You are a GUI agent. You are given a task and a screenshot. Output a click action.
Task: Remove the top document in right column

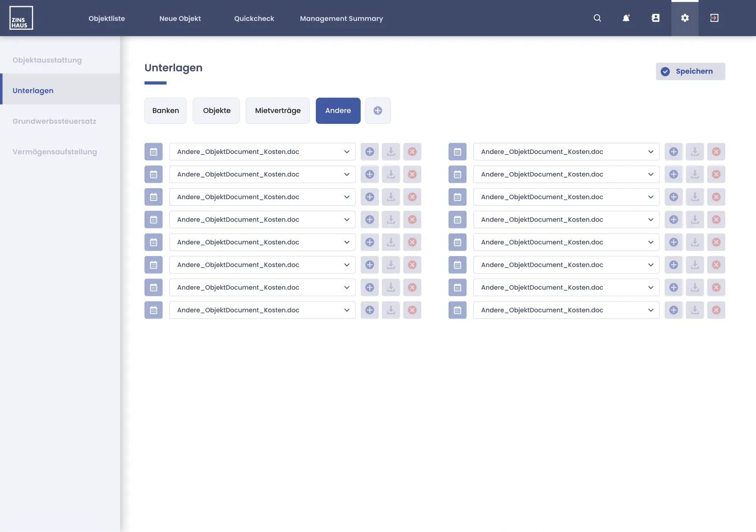click(716, 152)
